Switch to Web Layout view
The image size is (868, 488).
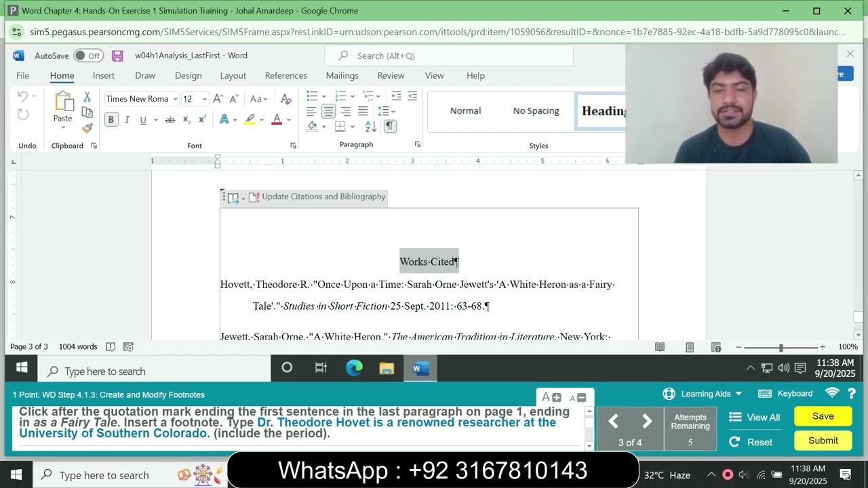click(x=716, y=347)
